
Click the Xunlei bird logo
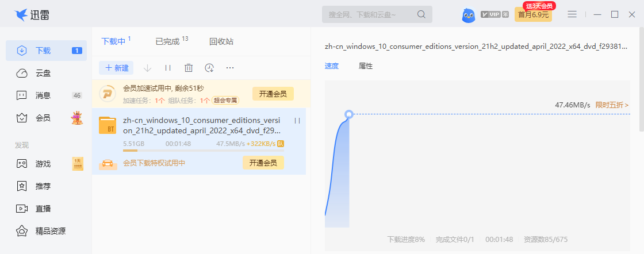tap(21, 15)
